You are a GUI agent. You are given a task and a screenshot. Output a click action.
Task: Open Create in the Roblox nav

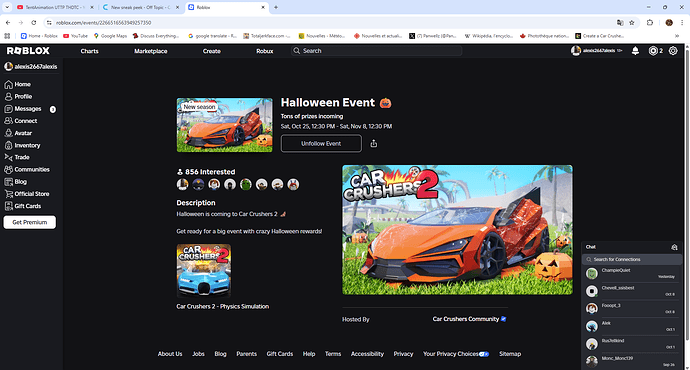click(212, 51)
